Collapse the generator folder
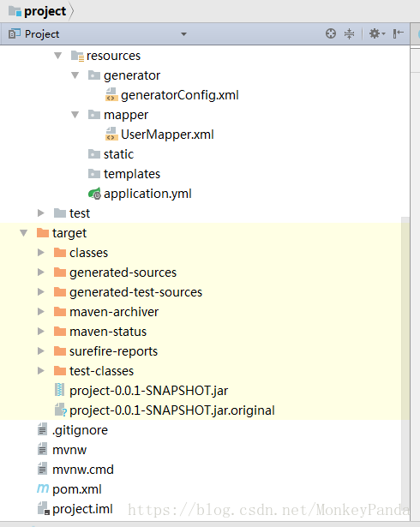Image resolution: width=420 pixels, height=527 pixels. coord(75,75)
